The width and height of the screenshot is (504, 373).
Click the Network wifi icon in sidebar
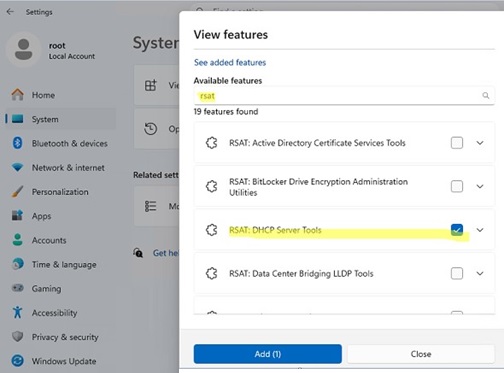[17, 167]
